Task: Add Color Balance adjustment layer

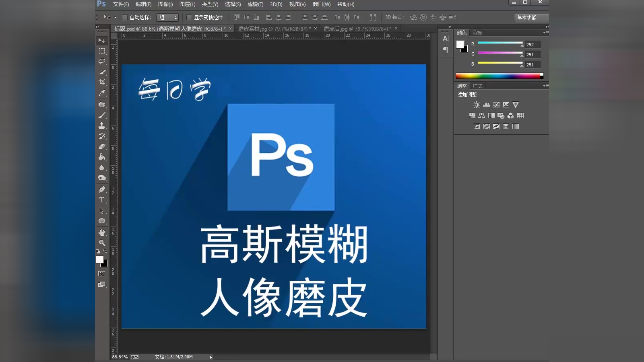Action: (x=482, y=115)
